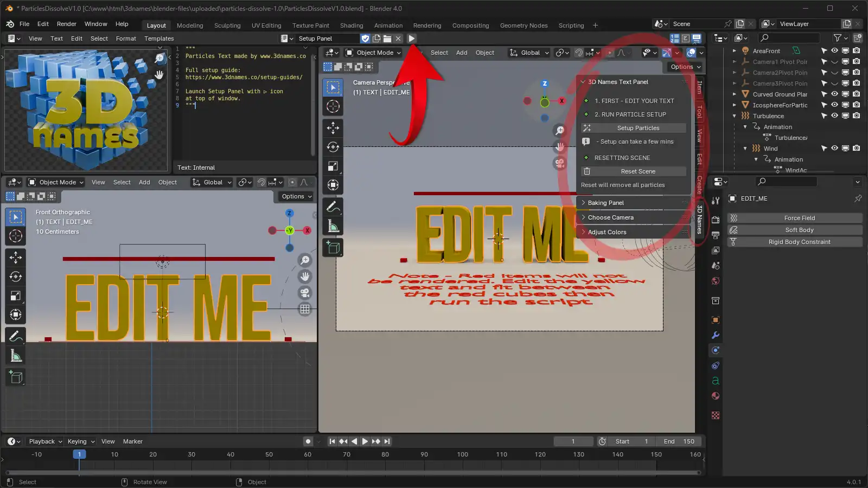Toggle orthographic grid icon in front viewport
The width and height of the screenshot is (868, 488).
[x=305, y=309]
